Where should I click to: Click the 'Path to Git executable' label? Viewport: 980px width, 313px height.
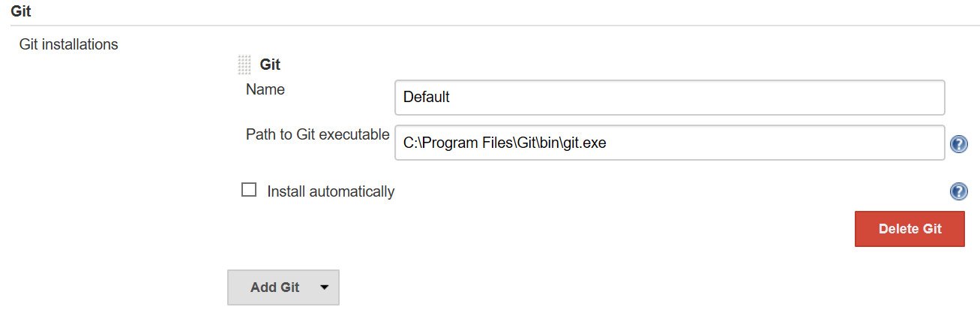317,135
